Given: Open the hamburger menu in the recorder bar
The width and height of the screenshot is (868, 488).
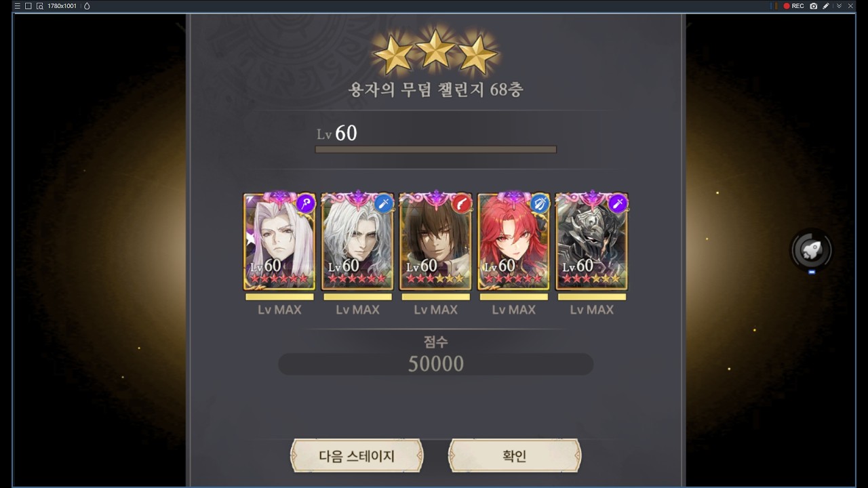Looking at the screenshot, I should 17,5.
